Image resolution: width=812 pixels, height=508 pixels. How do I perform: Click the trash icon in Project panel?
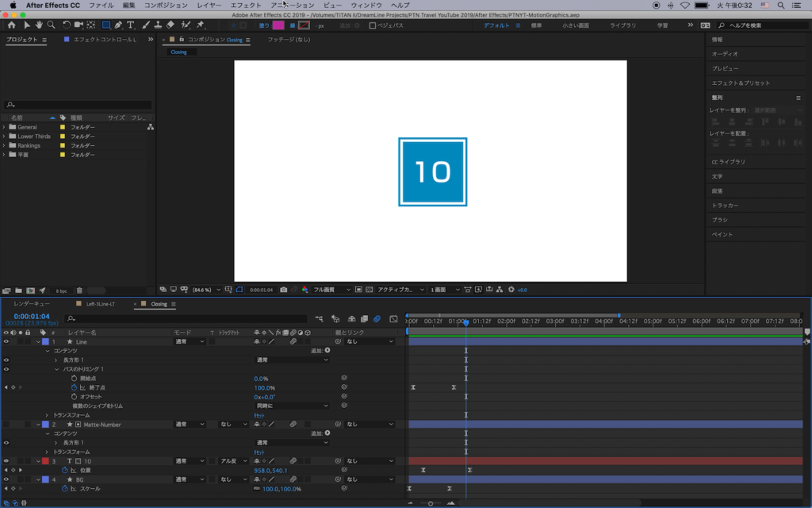pyautogui.click(x=79, y=291)
